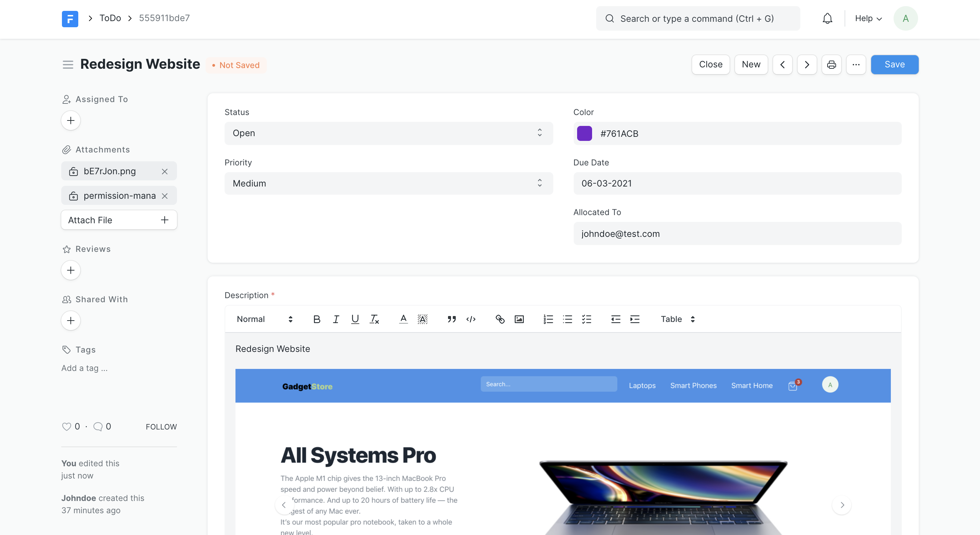Open the Help menu

pos(867,18)
